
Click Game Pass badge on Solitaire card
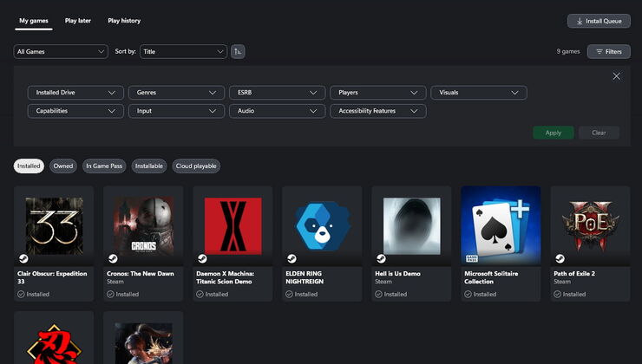[x=472, y=258]
